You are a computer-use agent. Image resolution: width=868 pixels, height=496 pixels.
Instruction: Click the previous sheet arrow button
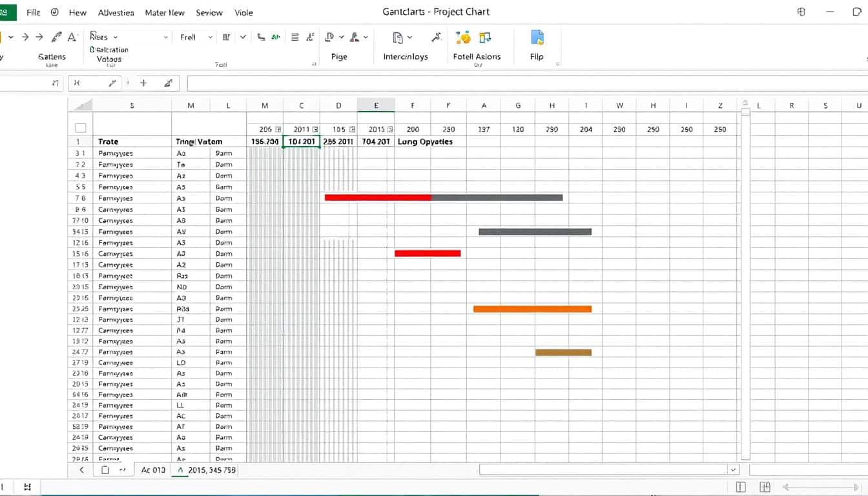tap(82, 470)
